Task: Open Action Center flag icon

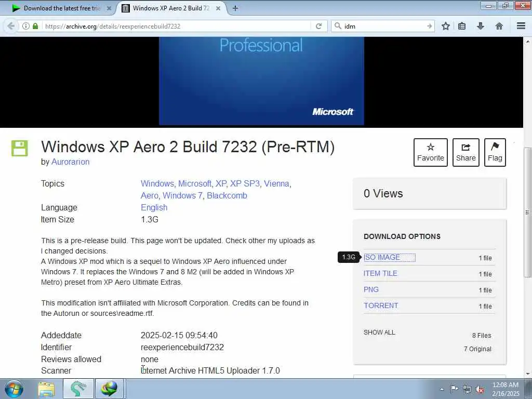Action: point(454,389)
